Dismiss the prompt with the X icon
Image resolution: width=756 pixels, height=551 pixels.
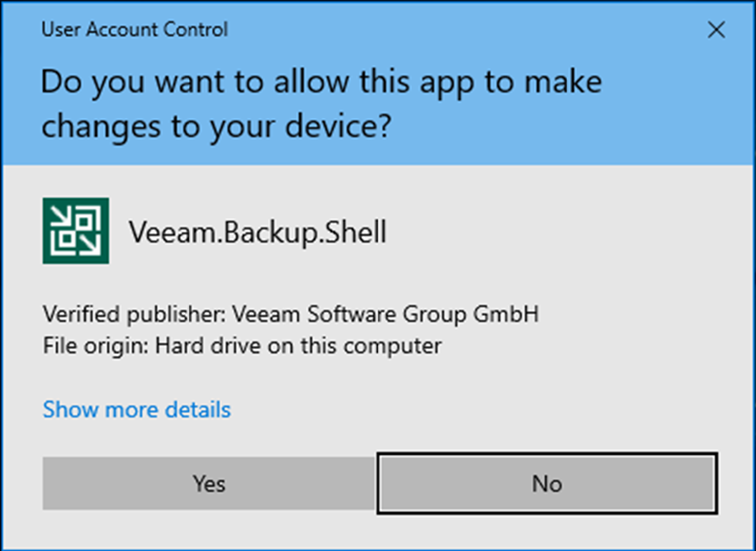coord(716,30)
